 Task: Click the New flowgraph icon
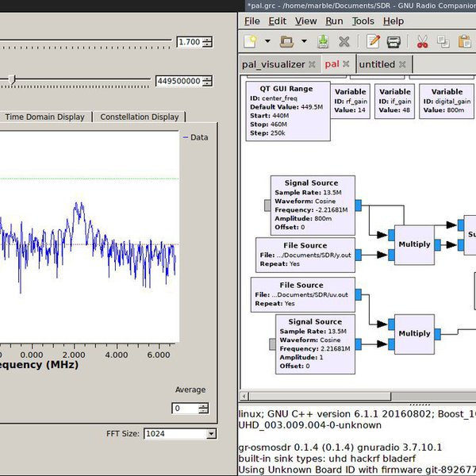(250, 41)
